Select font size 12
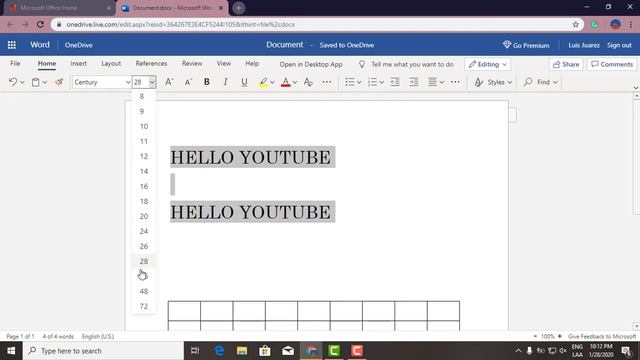640x360 pixels. pyautogui.click(x=143, y=156)
